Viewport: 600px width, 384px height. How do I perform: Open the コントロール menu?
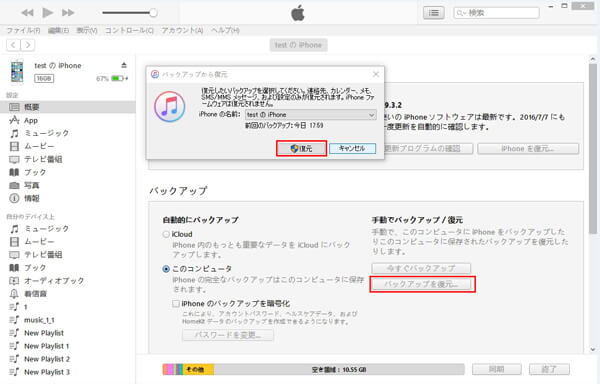(x=129, y=30)
